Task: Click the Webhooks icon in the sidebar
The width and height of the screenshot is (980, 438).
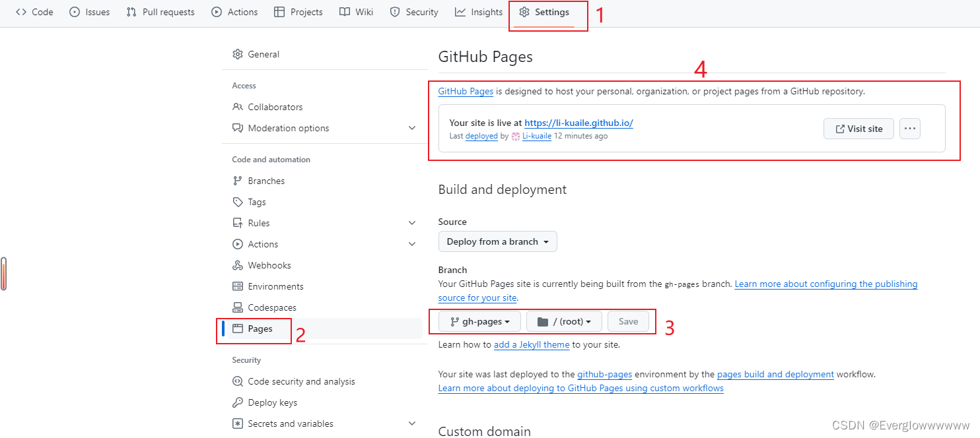Action: point(238,265)
